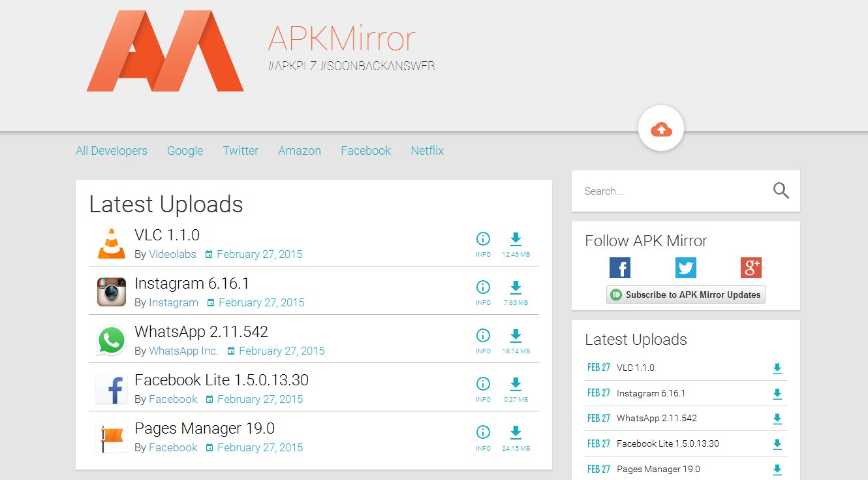
Task: Open the Netflix developer nav item
Action: (427, 151)
